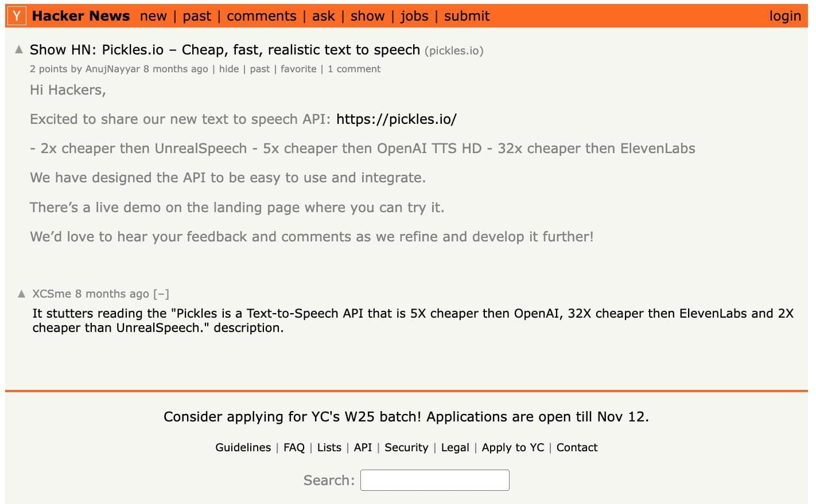Open the "1 comment" link

(x=353, y=69)
